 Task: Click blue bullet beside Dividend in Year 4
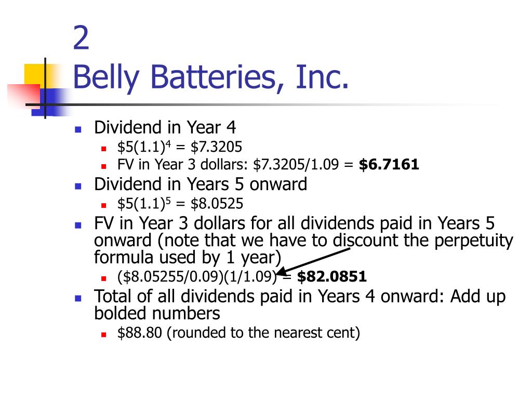(78, 129)
